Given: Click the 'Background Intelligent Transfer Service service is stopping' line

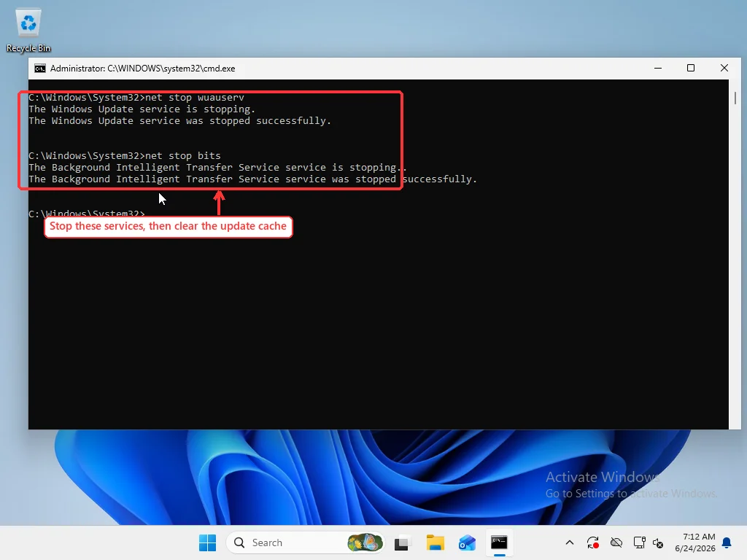Looking at the screenshot, I should pos(217,168).
